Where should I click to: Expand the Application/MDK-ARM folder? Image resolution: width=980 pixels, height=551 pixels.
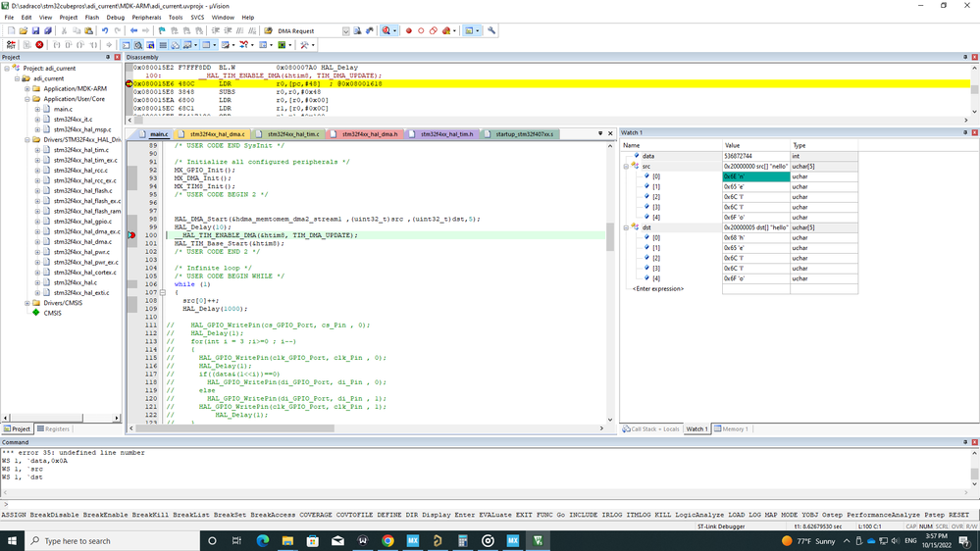(27, 89)
